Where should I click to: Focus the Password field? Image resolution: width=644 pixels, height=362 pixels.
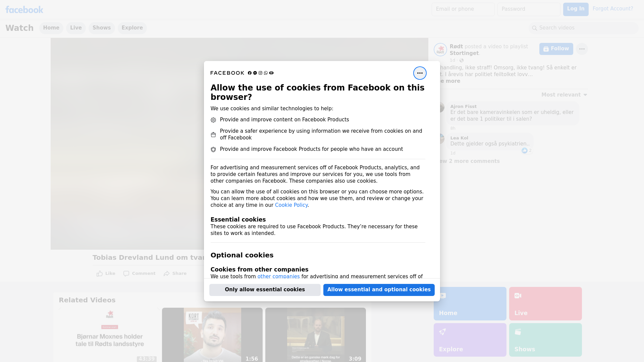click(x=529, y=9)
